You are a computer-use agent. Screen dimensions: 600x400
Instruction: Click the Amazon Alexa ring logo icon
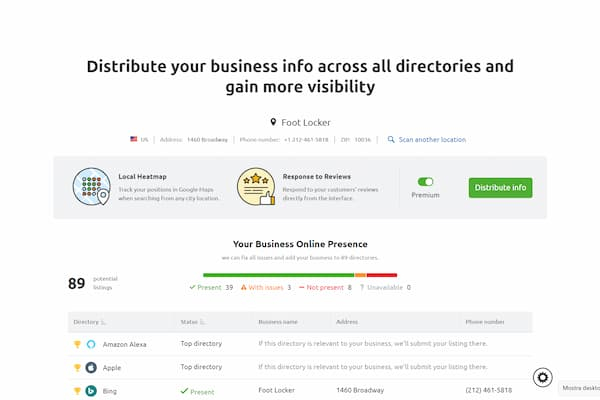pos(91,344)
